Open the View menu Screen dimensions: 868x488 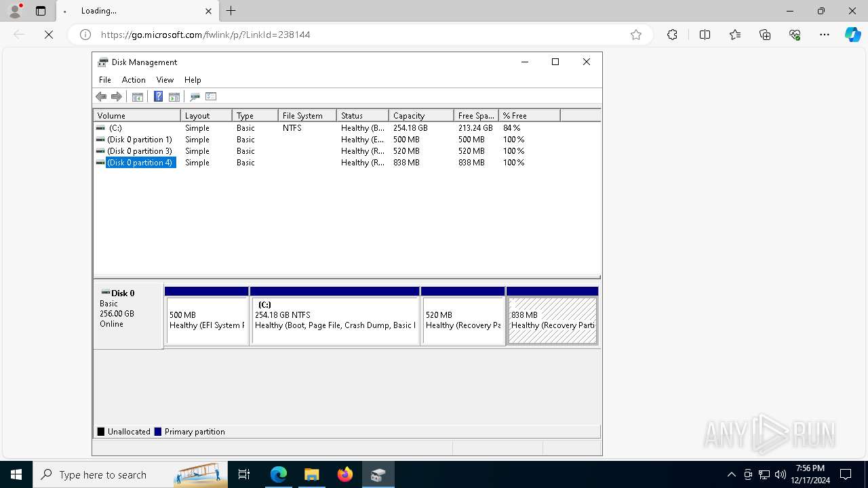click(165, 80)
